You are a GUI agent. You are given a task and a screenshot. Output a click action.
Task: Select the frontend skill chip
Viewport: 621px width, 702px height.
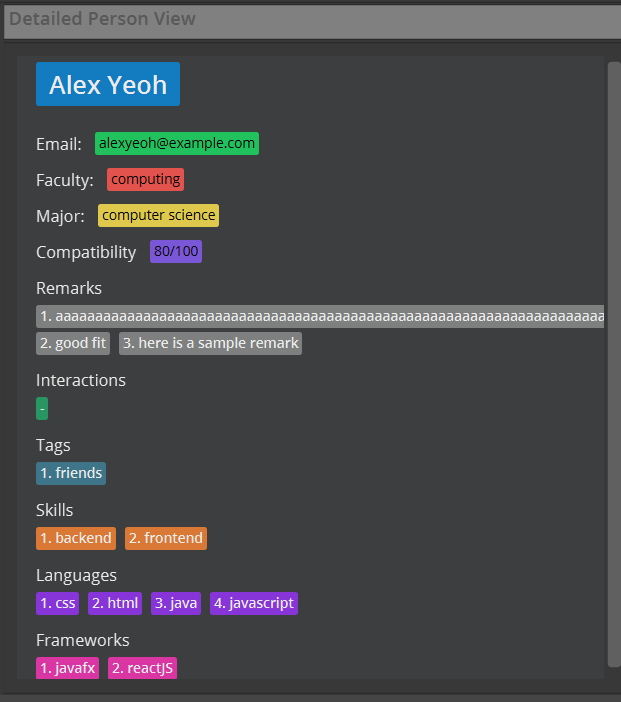pos(166,538)
